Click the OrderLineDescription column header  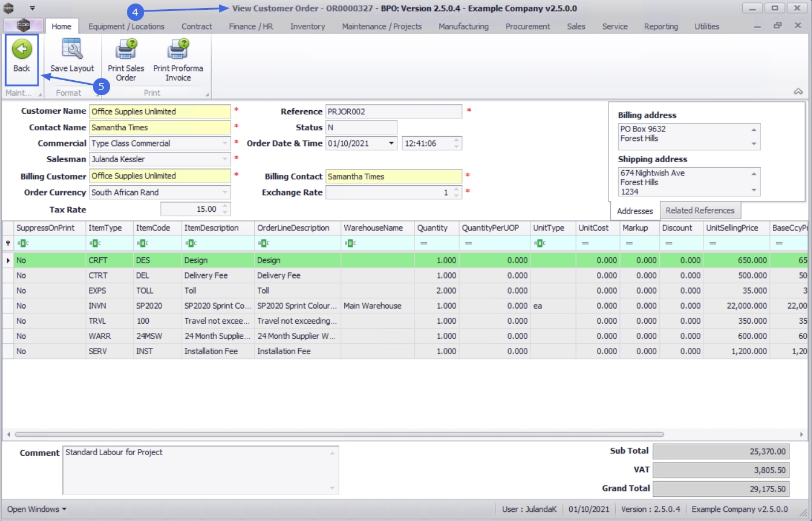(x=298, y=228)
